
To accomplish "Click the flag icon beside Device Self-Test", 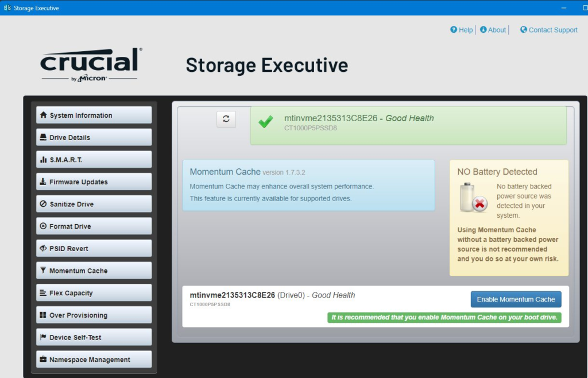I will pyautogui.click(x=43, y=337).
